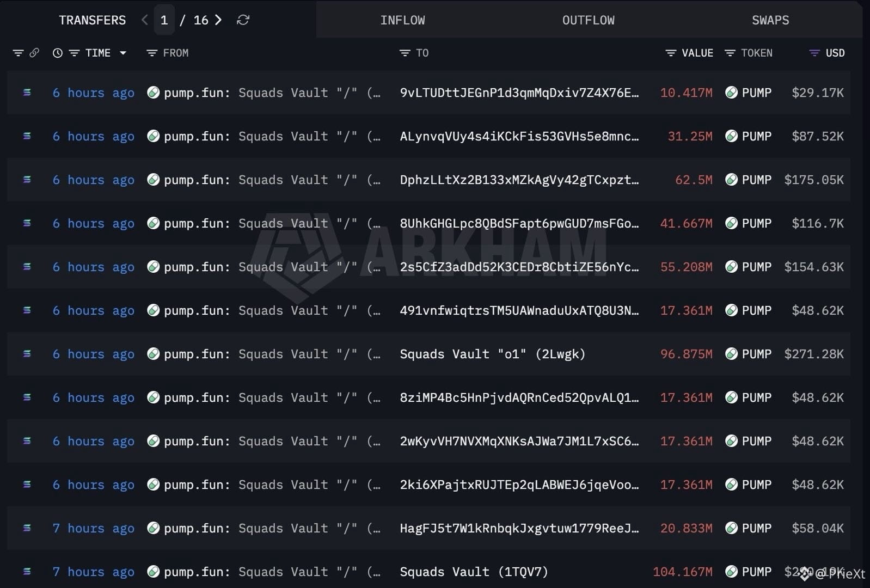The height and width of the screenshot is (588, 870).
Task: Toggle the clock time format icon
Action: point(57,53)
